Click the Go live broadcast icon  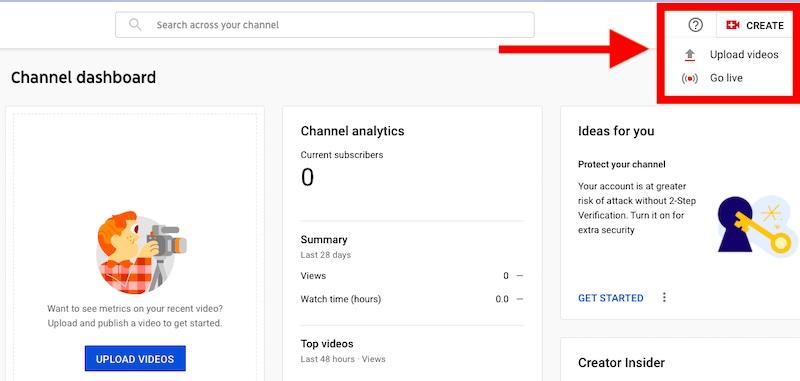689,79
